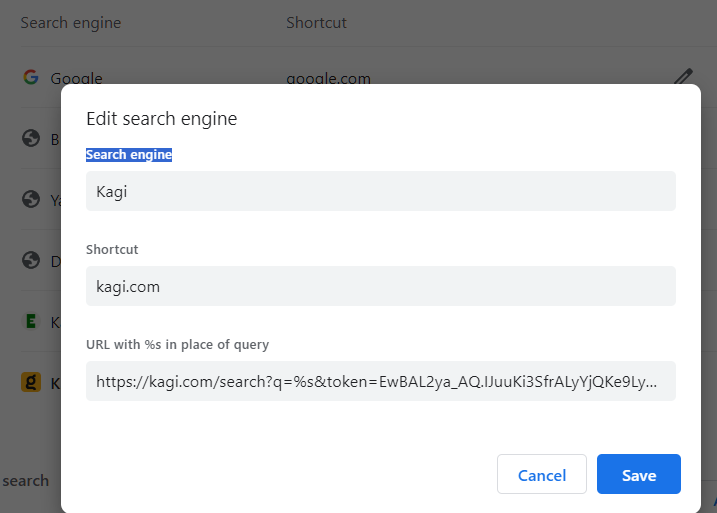Screen dimensions: 717x513
Task: Click the Google row name text
Action: pyautogui.click(x=76, y=78)
